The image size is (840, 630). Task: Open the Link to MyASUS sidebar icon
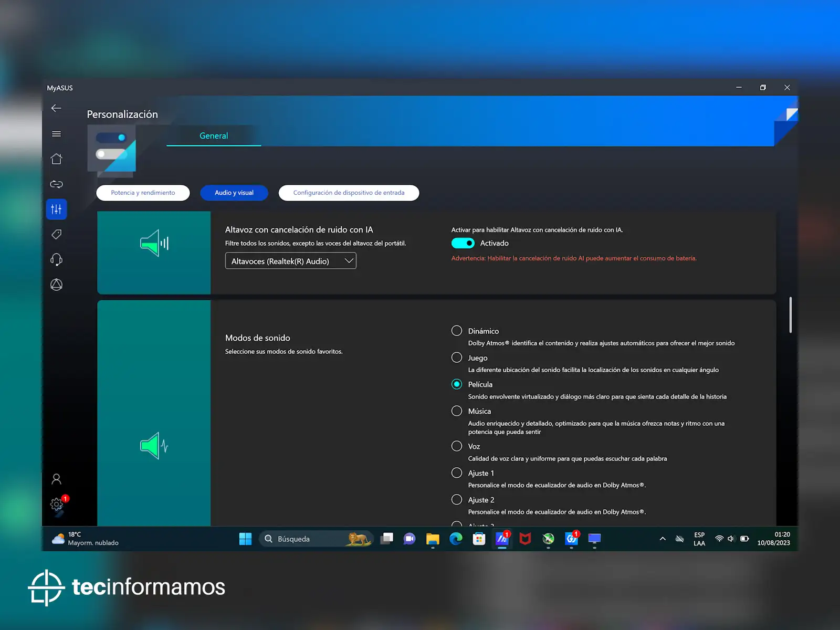56,184
